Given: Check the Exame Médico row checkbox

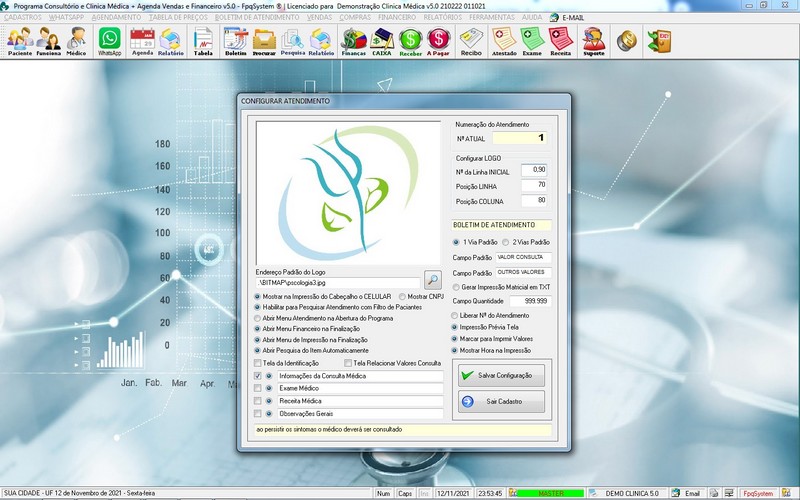Looking at the screenshot, I should [x=258, y=389].
